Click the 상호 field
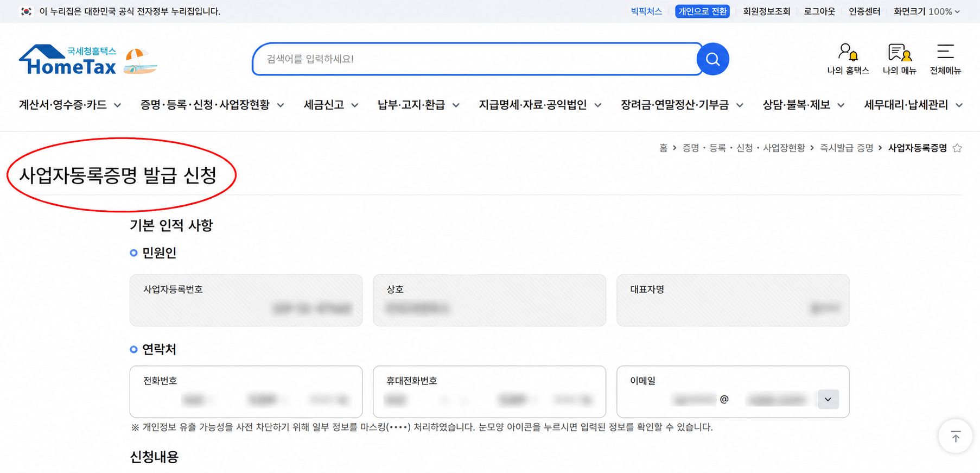The image size is (980, 473). pos(489,300)
